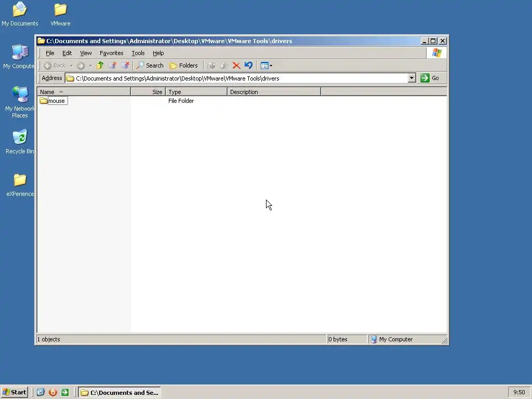Image resolution: width=532 pixels, height=399 pixels.
Task: Sort by the Description column header
Action: tap(274, 92)
